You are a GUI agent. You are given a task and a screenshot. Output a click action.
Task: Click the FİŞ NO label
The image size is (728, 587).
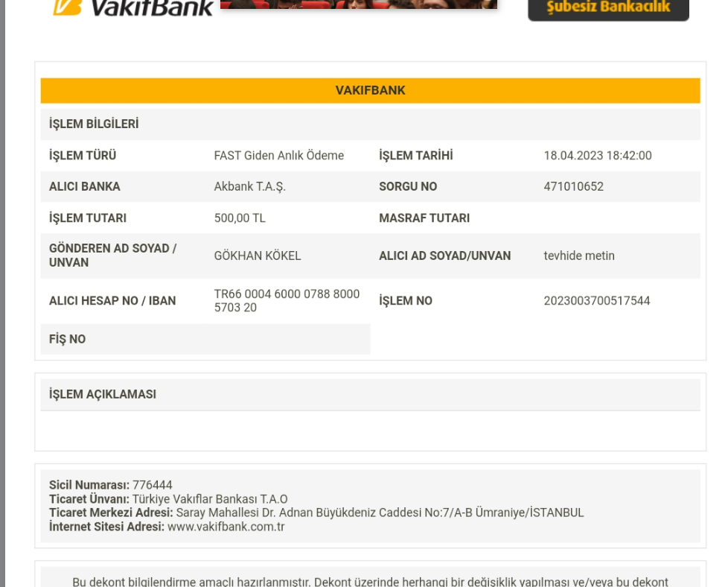67,339
